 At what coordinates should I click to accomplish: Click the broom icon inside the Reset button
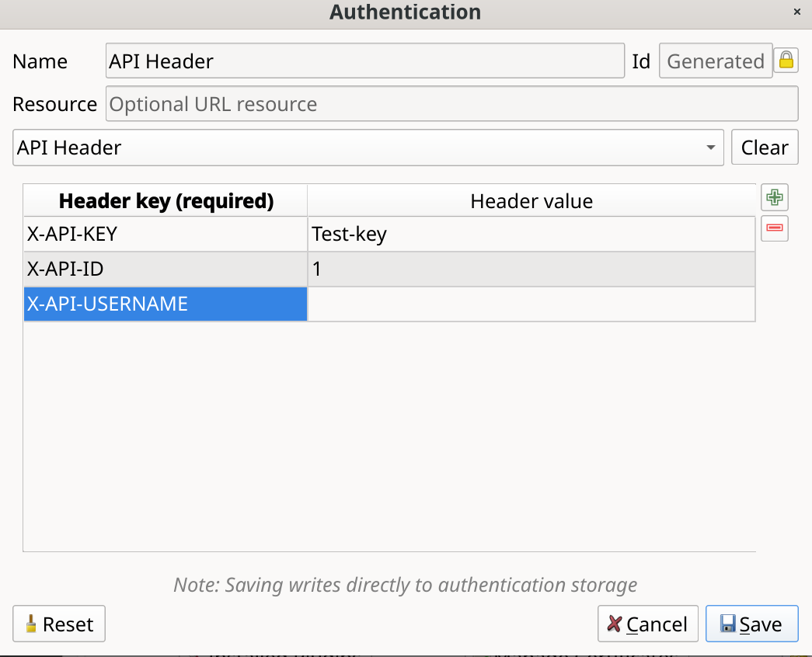(31, 624)
